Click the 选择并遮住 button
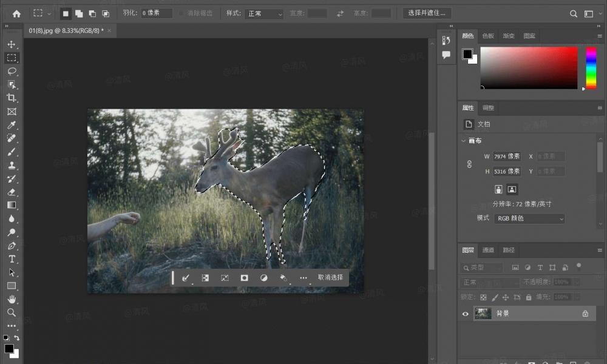The image size is (607, 364). pos(427,13)
